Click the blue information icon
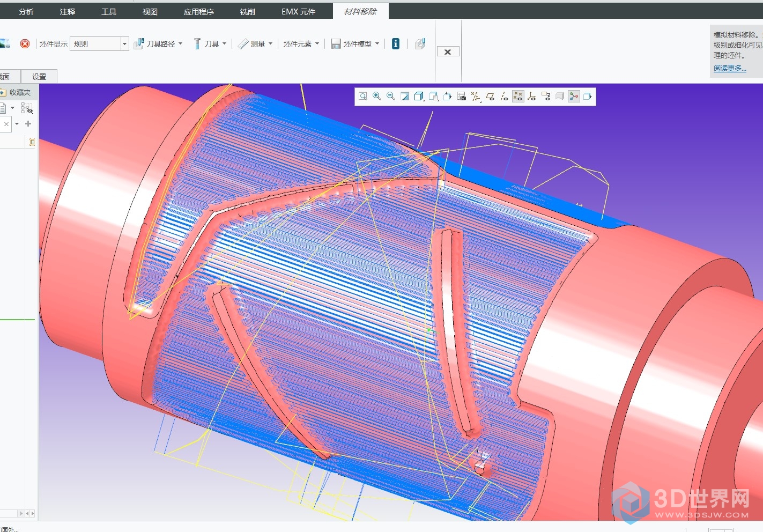 pos(396,43)
